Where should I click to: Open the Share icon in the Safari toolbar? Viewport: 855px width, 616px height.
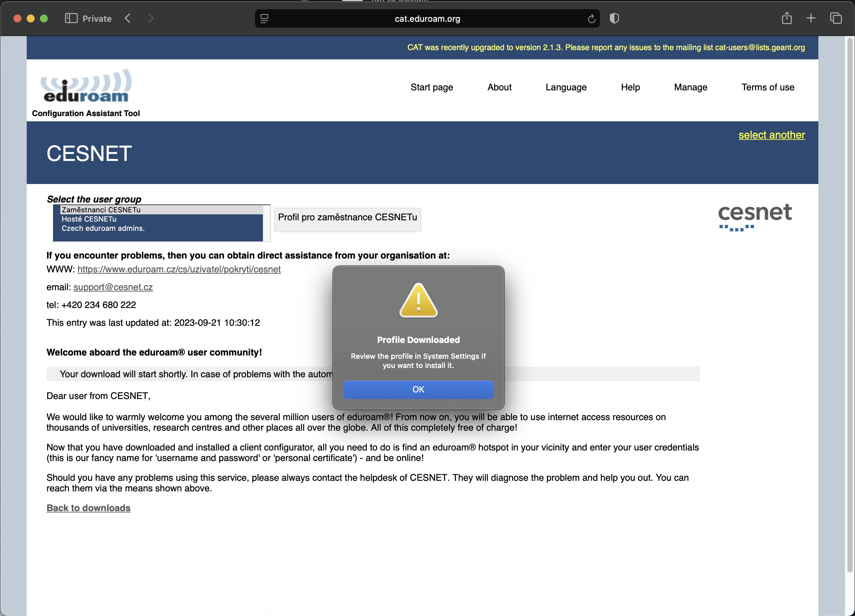coord(786,18)
